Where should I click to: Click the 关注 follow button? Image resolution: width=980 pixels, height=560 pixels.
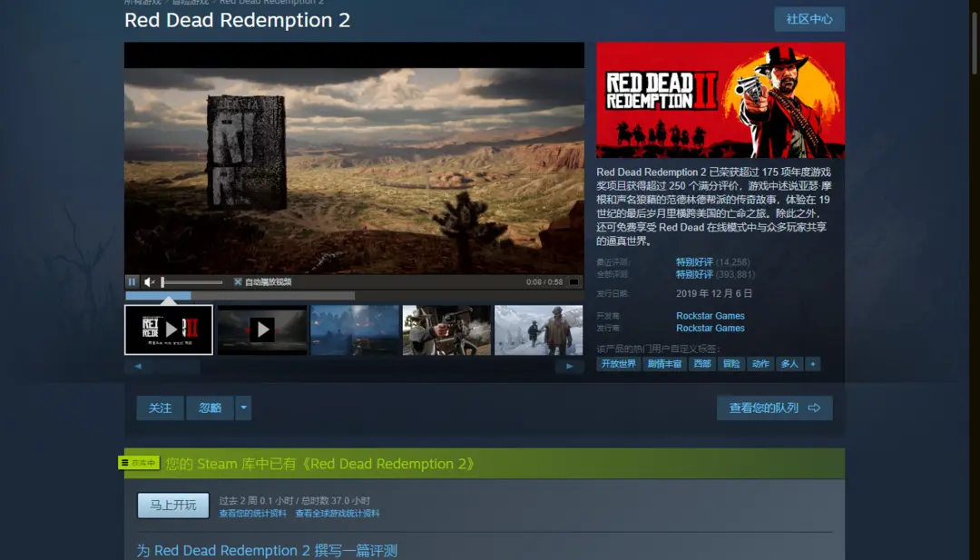[160, 408]
